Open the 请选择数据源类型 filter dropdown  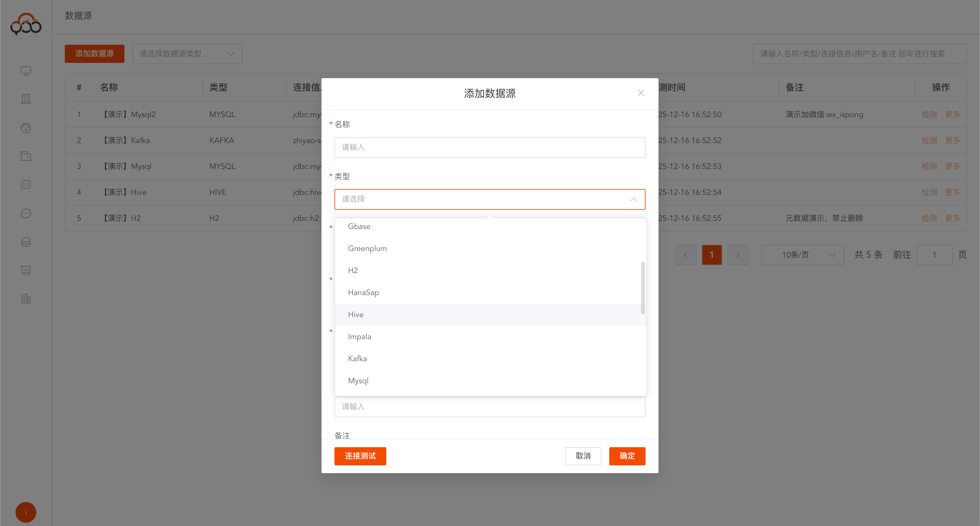point(187,54)
